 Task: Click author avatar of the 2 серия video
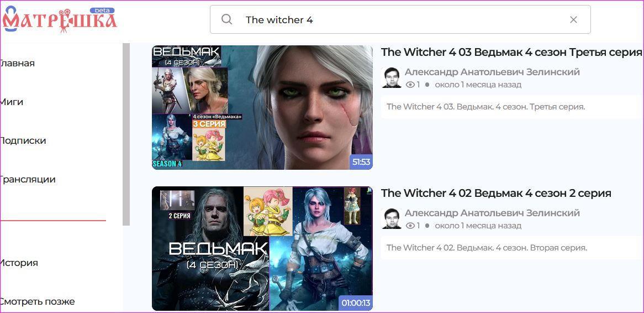(x=391, y=219)
